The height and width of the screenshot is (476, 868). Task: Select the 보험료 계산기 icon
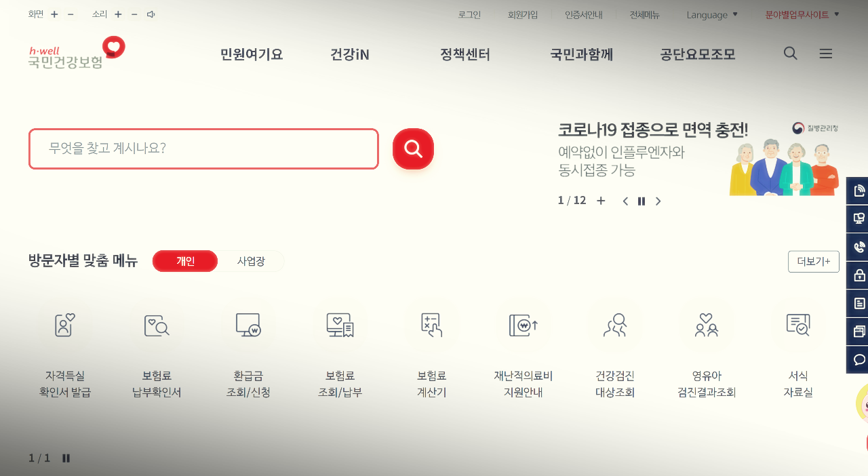tap(431, 339)
